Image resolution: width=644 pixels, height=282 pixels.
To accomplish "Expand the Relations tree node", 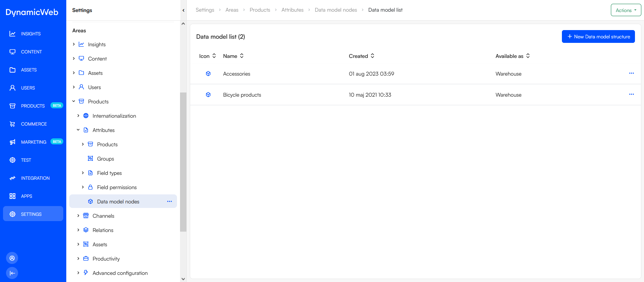I will (78, 230).
